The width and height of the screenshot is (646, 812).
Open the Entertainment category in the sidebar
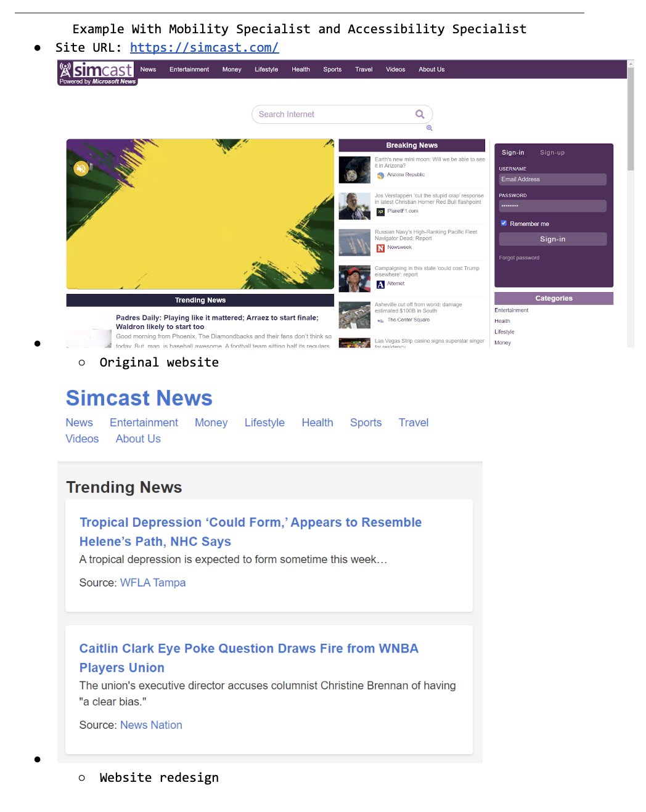point(511,311)
